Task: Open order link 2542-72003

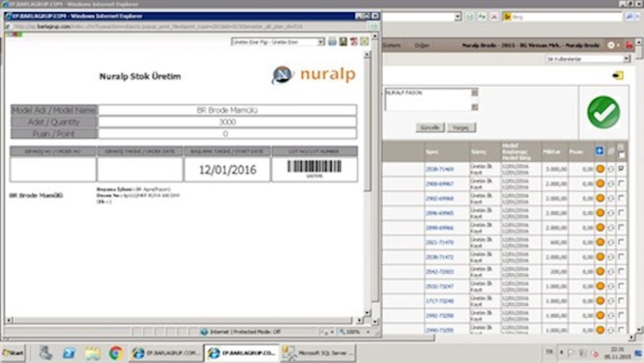Action: tap(440, 271)
